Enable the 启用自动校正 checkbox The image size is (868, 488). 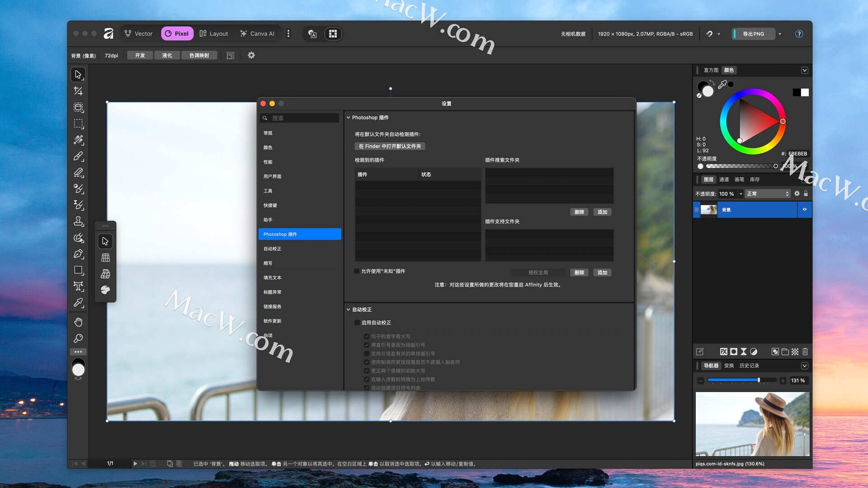click(x=357, y=323)
